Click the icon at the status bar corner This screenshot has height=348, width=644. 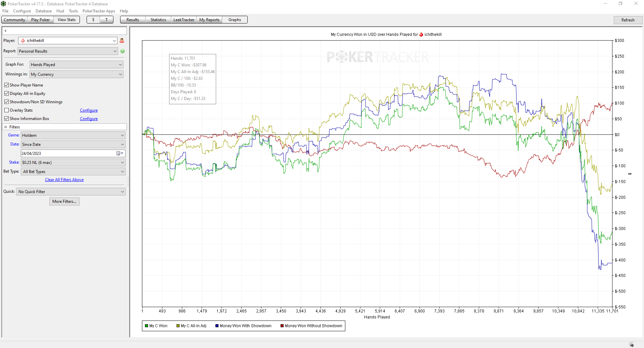click(632, 345)
